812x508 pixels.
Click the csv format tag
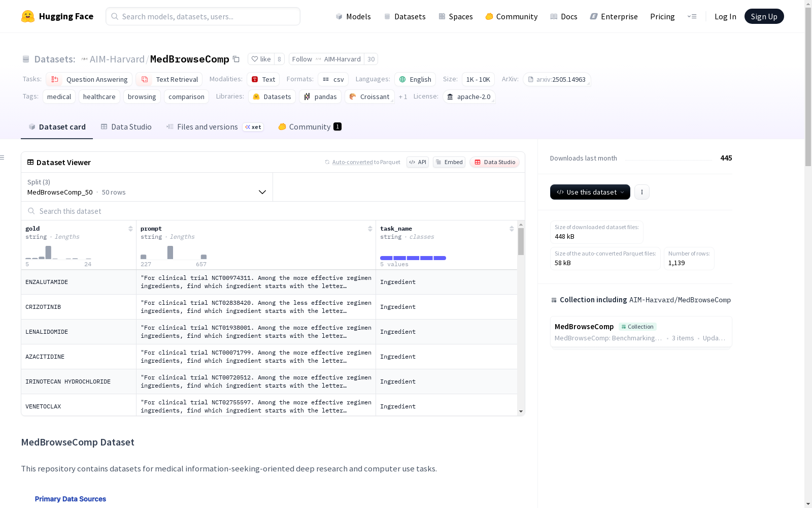(x=333, y=79)
